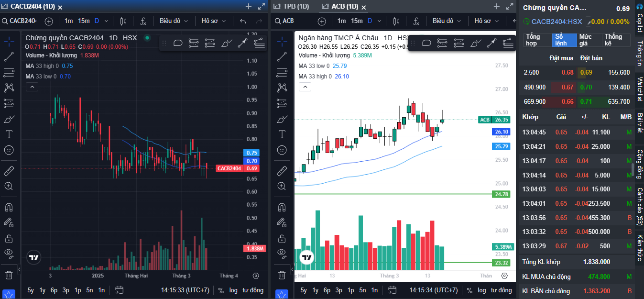Toggle percent scale on the left chart
The width and height of the screenshot is (644, 299).
click(221, 290)
